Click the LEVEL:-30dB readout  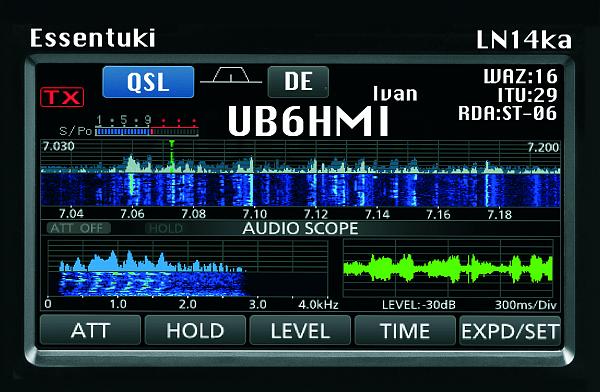(x=419, y=305)
